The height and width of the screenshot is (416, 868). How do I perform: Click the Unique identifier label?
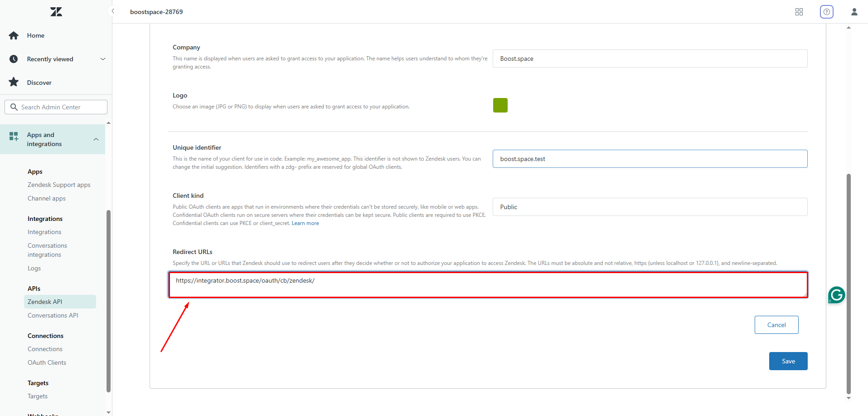(197, 147)
